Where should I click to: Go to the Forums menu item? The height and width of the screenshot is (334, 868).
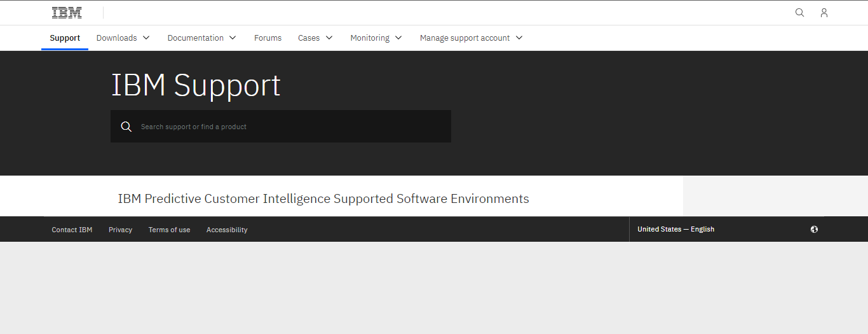(268, 38)
